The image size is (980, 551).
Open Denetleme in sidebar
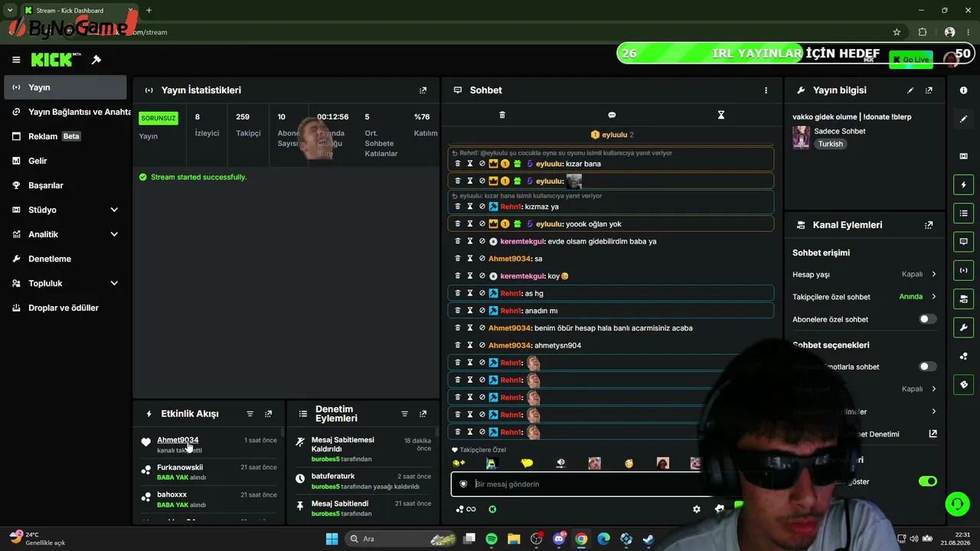tap(65, 259)
